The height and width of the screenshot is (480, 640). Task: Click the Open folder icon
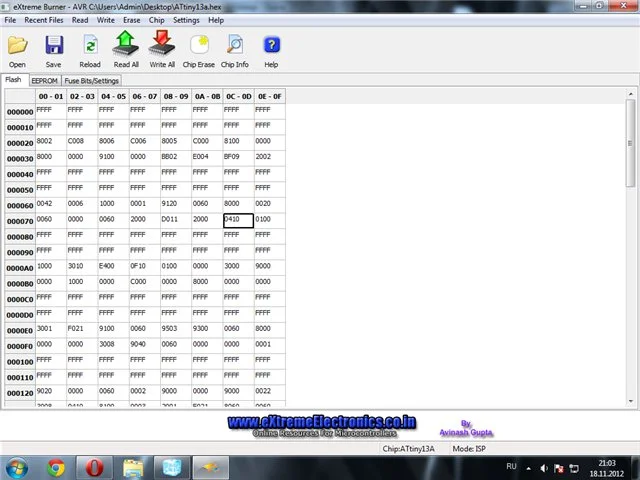pyautogui.click(x=18, y=45)
